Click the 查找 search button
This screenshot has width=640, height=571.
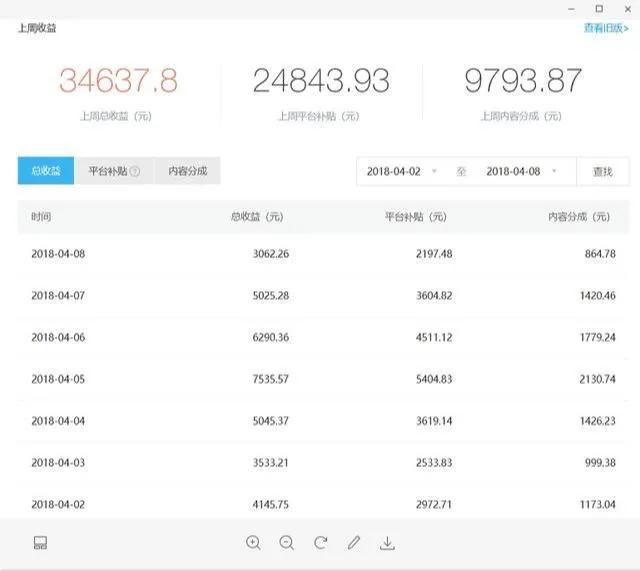(602, 171)
